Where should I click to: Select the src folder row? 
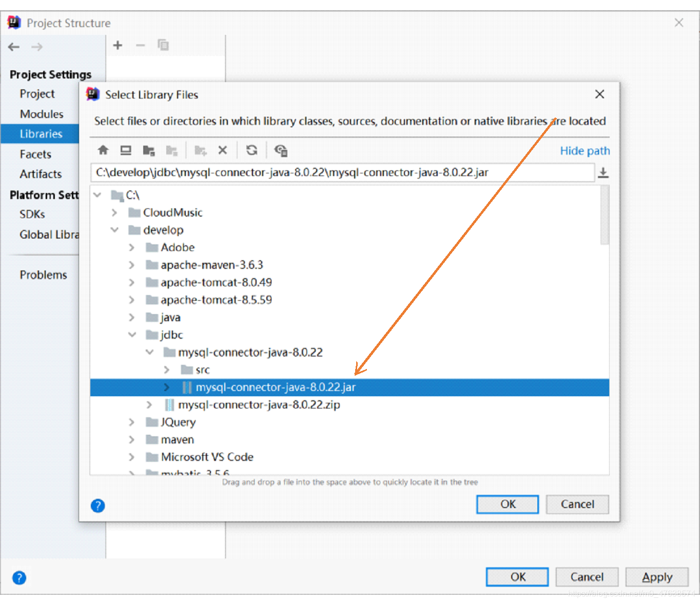tap(349, 369)
